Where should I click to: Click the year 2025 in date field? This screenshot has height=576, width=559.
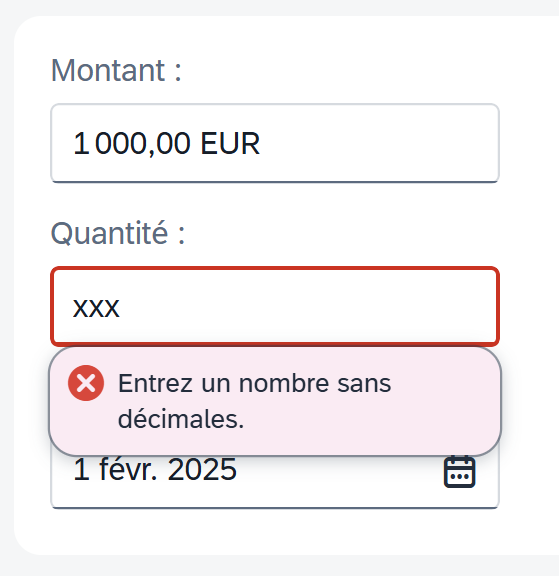[x=202, y=469]
